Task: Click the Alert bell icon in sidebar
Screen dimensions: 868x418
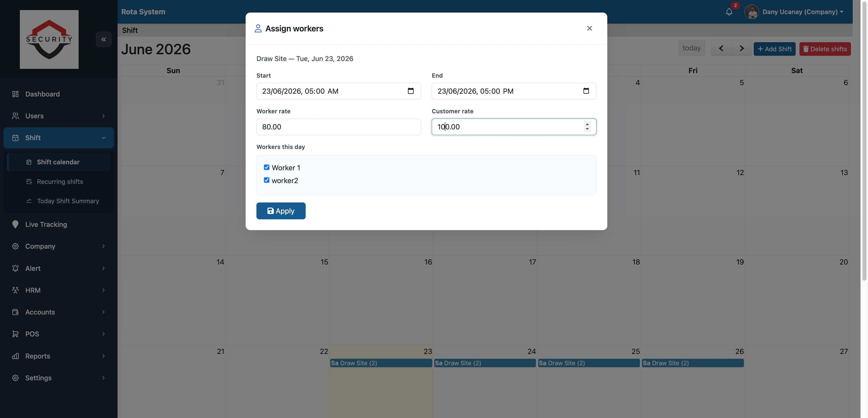Action: click(15, 268)
